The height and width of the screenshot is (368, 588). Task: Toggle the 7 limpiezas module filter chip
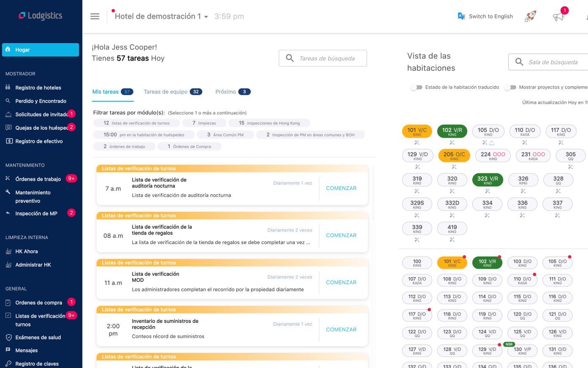[204, 123]
